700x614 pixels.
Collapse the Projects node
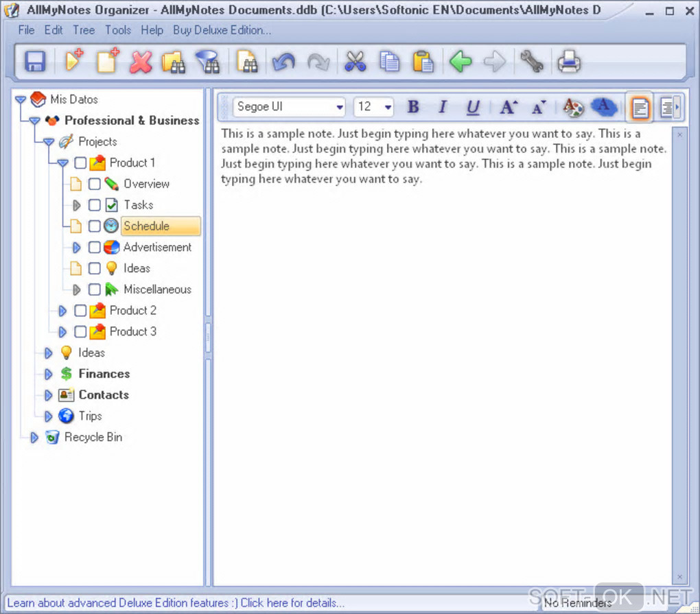click(49, 142)
